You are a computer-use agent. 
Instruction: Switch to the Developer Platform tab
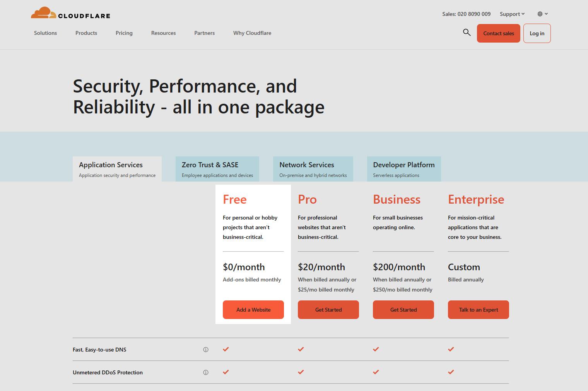point(403,169)
